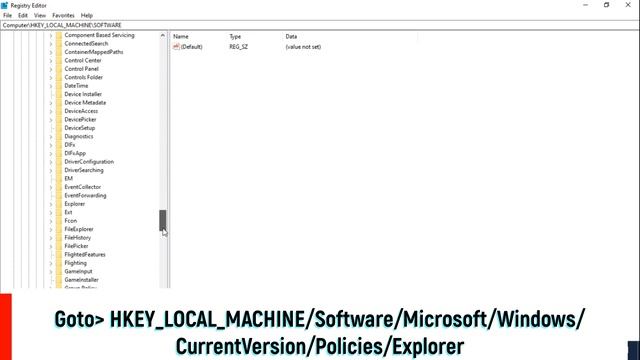640x360 pixels.
Task: Expand the DevicePicker key
Action: point(51,120)
